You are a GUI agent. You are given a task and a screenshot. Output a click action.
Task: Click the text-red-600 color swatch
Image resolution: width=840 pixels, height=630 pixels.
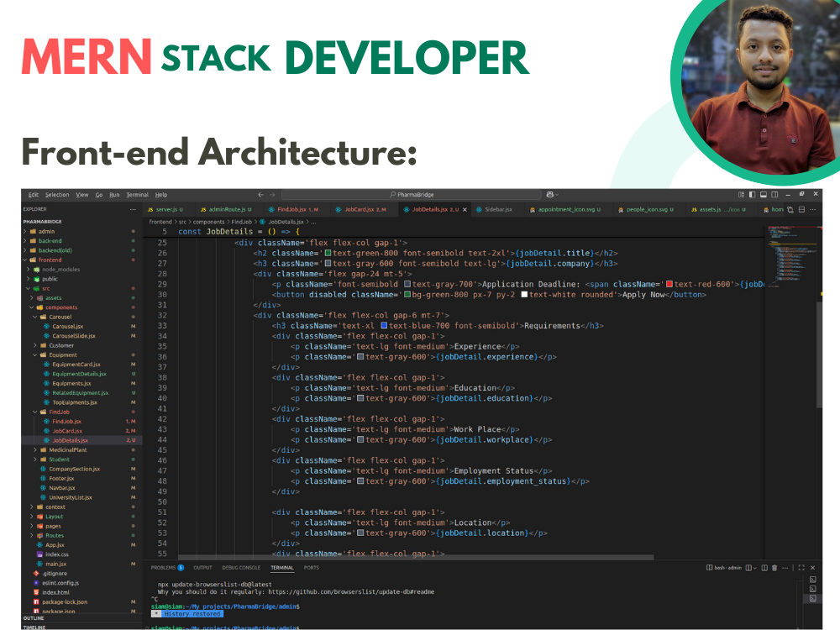point(669,285)
